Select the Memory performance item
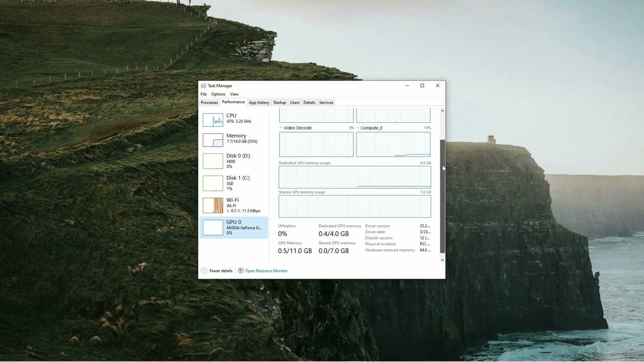This screenshot has width=644, height=362. tap(234, 139)
